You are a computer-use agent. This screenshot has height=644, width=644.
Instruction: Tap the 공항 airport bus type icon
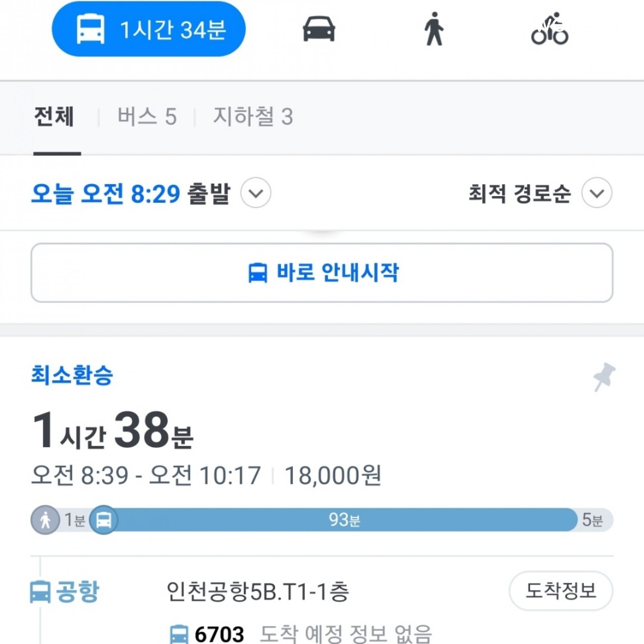tap(40, 592)
